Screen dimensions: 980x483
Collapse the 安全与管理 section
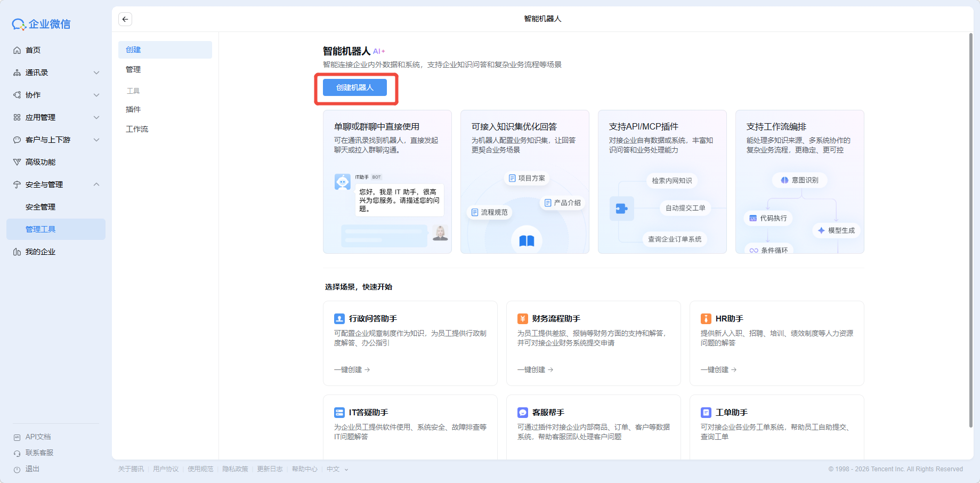(x=96, y=184)
